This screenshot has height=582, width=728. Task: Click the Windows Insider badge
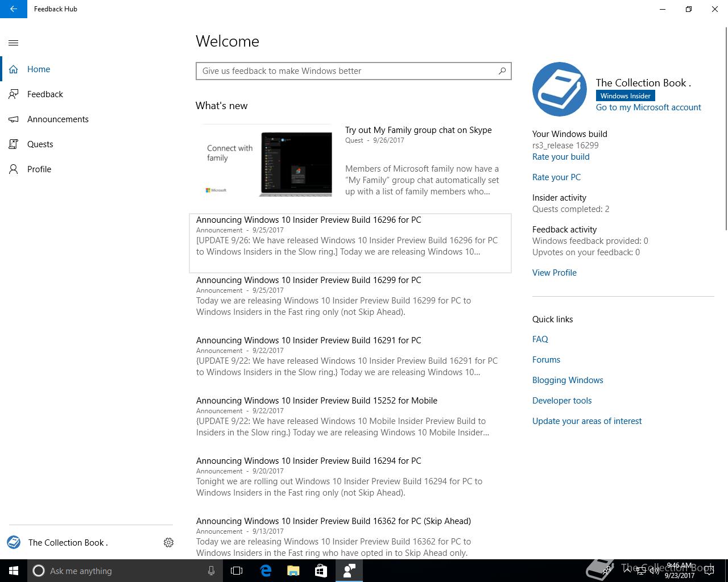pyautogui.click(x=626, y=96)
